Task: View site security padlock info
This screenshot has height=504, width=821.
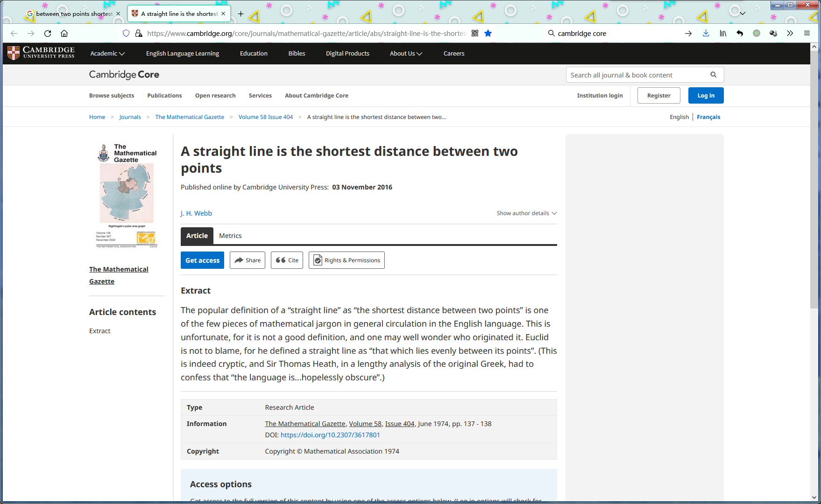Action: pyautogui.click(x=139, y=34)
